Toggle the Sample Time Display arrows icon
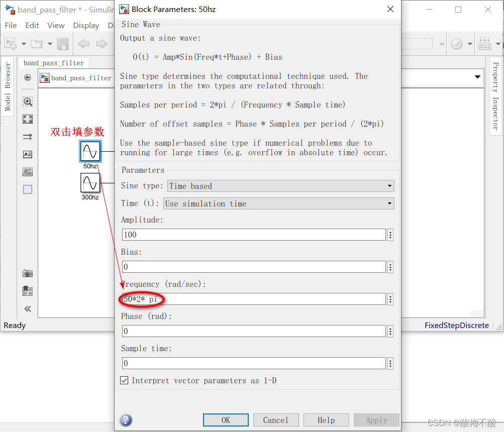The width and height of the screenshot is (504, 432). [28, 137]
